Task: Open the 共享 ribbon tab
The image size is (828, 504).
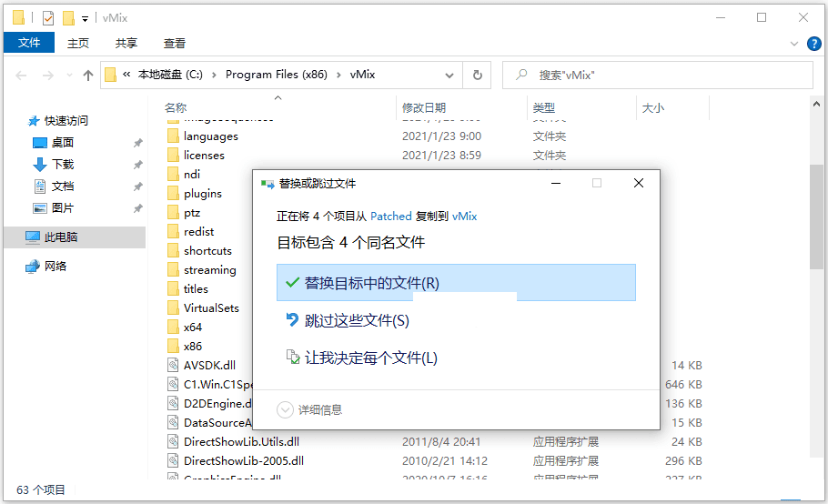Action: 126,44
